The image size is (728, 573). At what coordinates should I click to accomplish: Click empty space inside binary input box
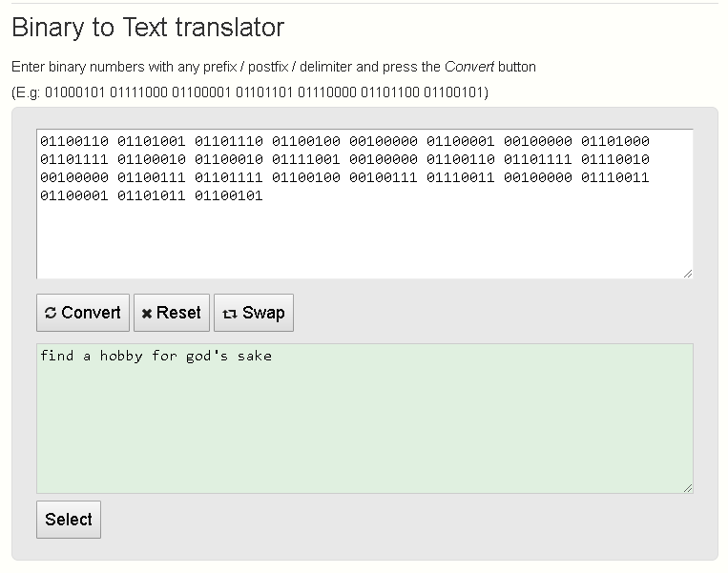tap(364, 239)
